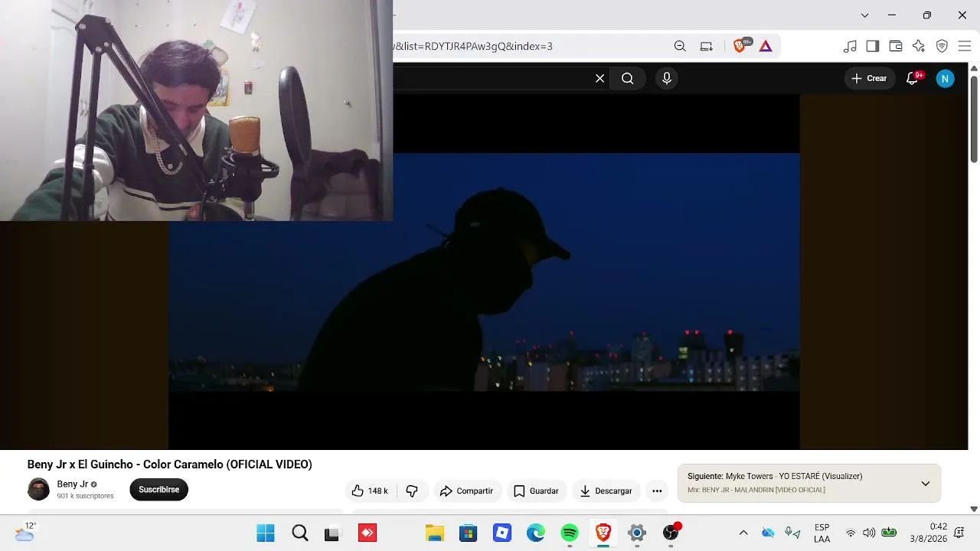The image size is (980, 551).
Task: Open the Brave Shields lion icon
Action: [740, 46]
